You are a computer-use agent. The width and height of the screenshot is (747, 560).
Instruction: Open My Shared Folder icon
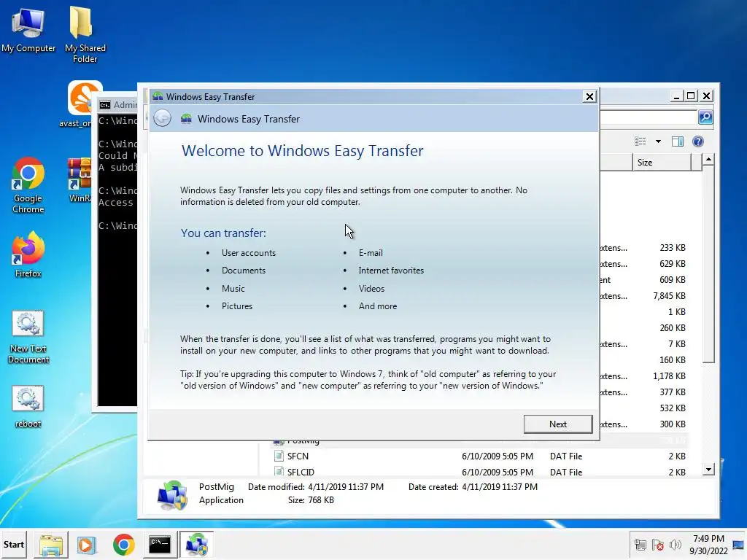point(85,34)
